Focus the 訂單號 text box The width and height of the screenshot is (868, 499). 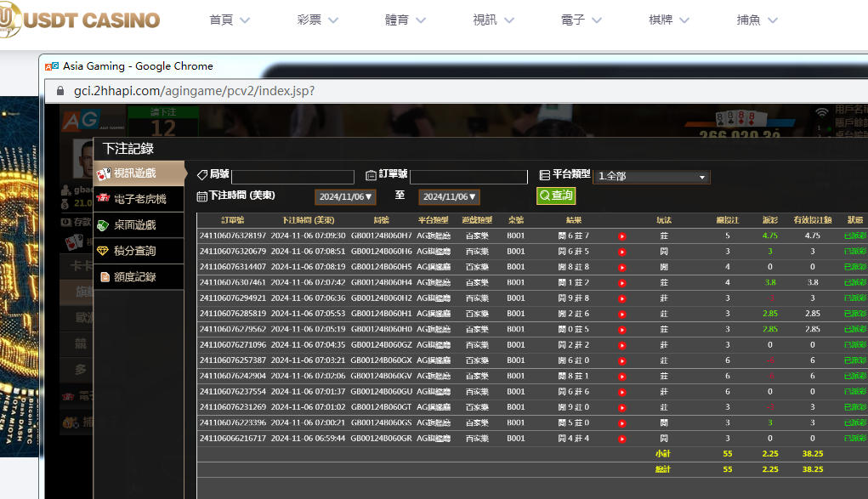(468, 177)
